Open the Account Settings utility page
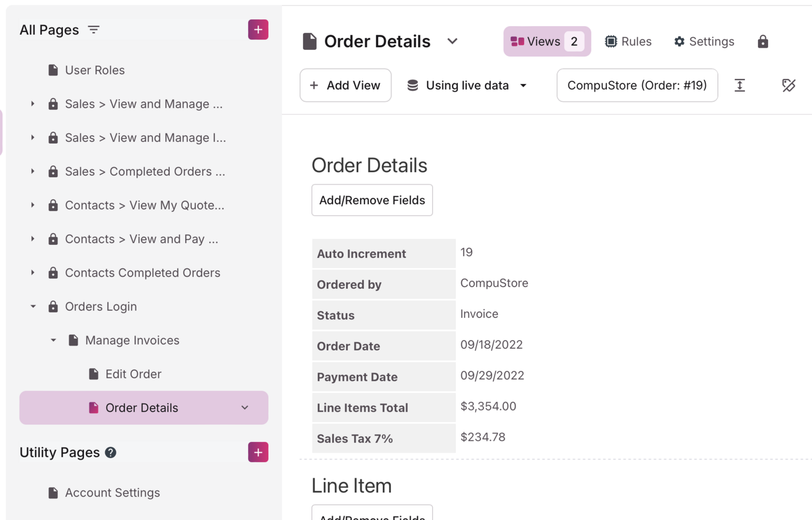 (x=112, y=492)
